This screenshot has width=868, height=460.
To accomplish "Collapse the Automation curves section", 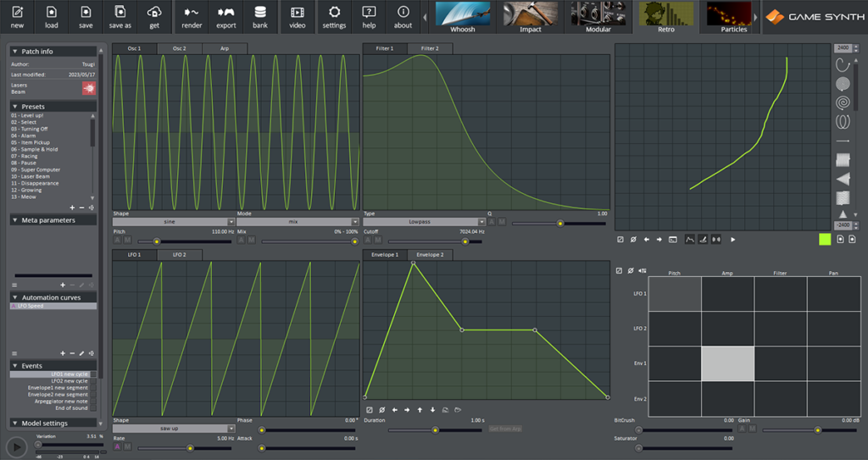I will (x=15, y=297).
